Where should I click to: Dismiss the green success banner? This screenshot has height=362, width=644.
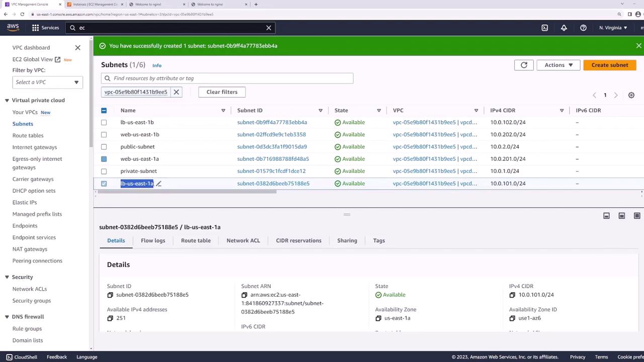pos(638,46)
